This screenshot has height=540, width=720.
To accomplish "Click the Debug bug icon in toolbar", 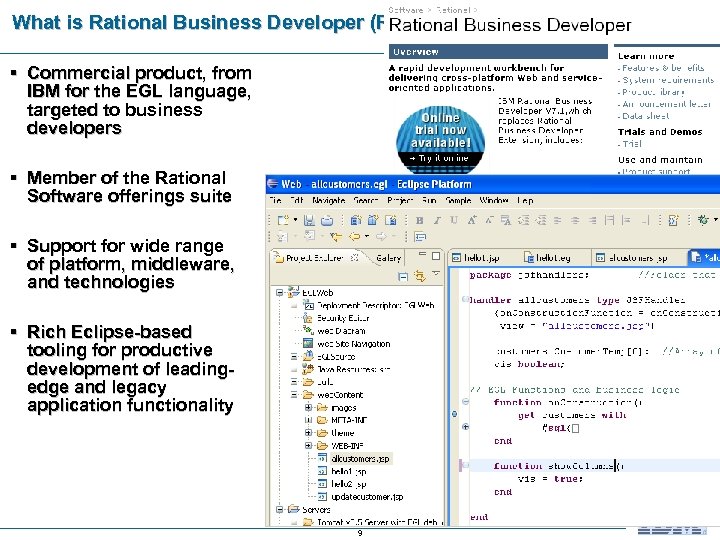I will point(703,220).
